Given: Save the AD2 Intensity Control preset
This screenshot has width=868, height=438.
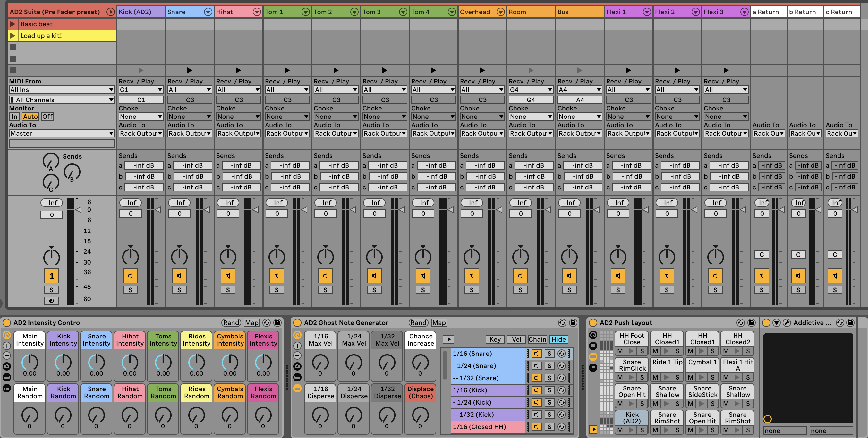Looking at the screenshot, I should point(277,323).
